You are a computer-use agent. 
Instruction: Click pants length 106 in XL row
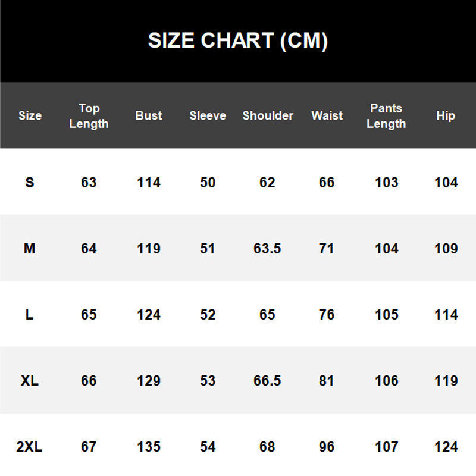coord(386,380)
